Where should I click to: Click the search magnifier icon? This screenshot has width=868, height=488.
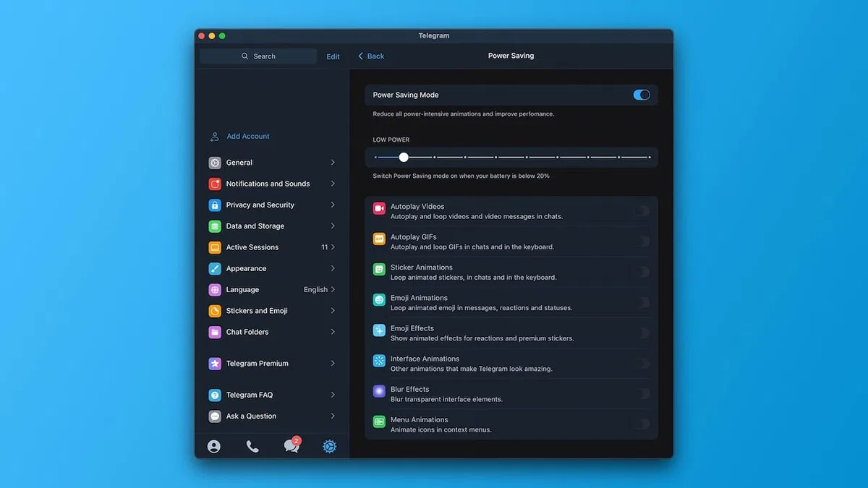tap(245, 56)
